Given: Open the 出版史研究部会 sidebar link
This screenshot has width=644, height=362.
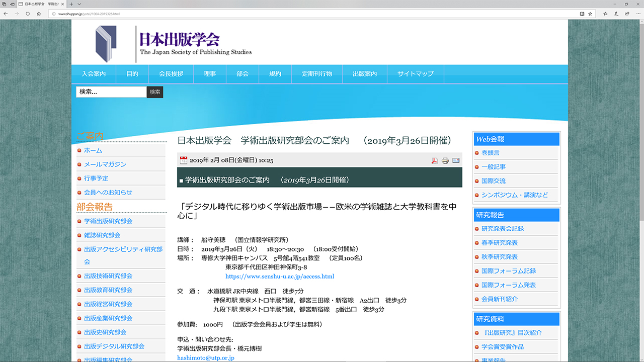Looking at the screenshot, I should click(105, 332).
